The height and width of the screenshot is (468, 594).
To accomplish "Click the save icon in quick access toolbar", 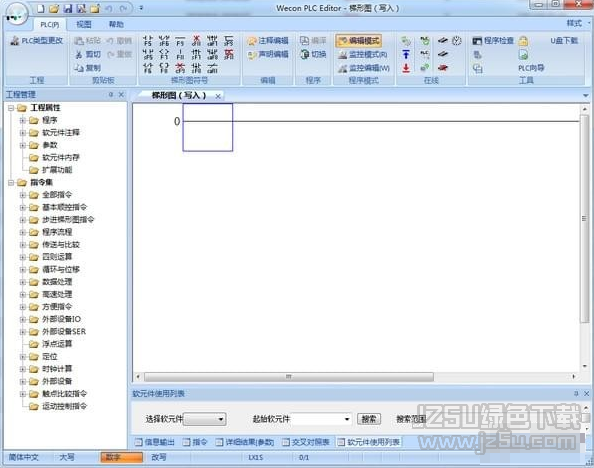I will tap(68, 8).
